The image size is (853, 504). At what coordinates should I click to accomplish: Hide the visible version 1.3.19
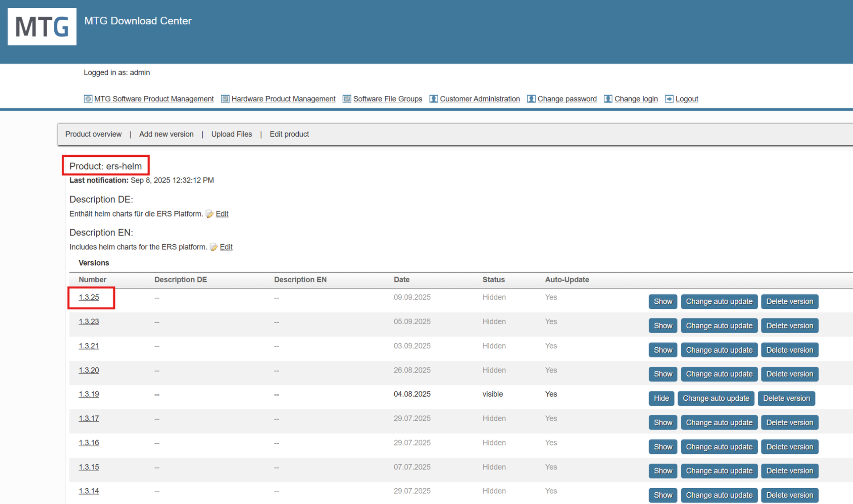point(661,398)
